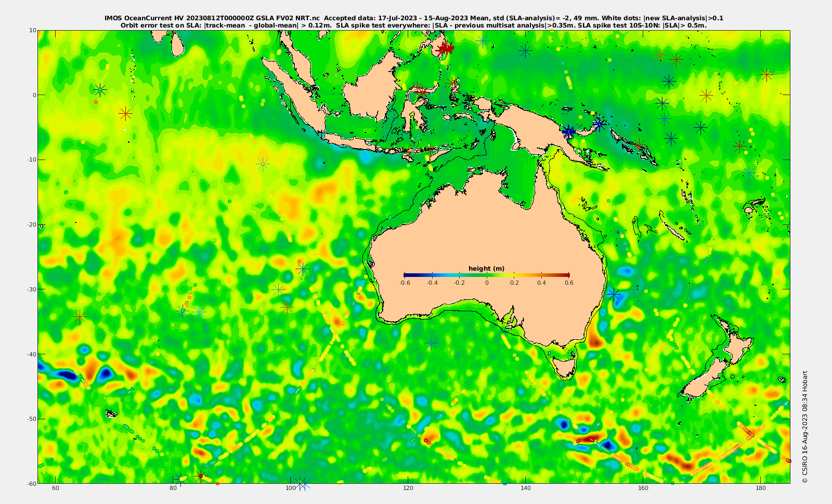Click the 0.6 colorbar tick label
832x504 pixels.
tap(569, 283)
